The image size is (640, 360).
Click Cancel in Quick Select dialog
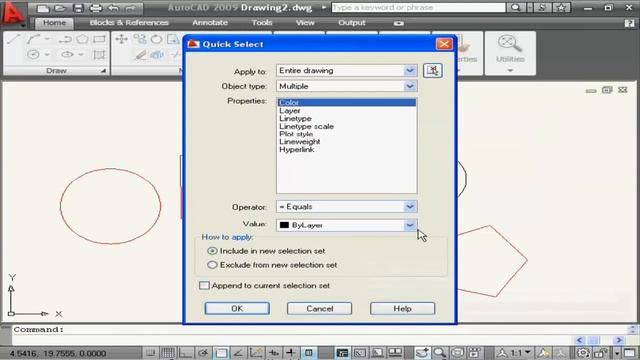pos(320,309)
